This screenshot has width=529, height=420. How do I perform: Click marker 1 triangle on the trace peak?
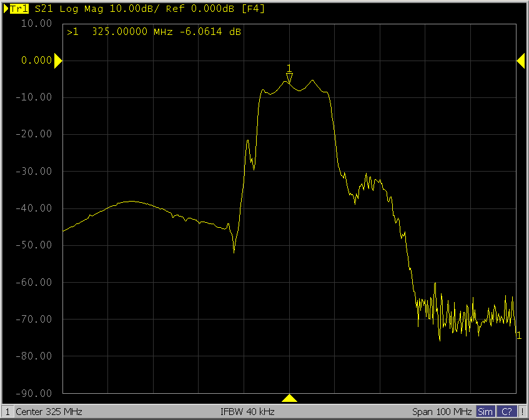coord(289,77)
